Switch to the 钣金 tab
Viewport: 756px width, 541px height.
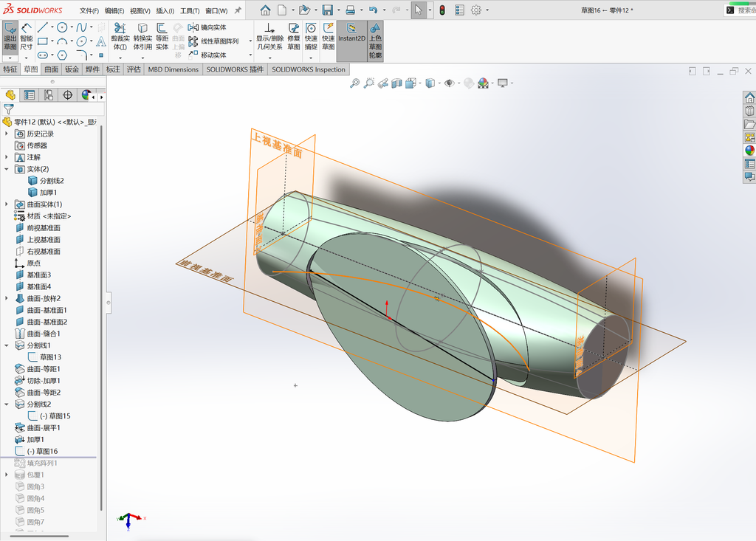tap(72, 69)
